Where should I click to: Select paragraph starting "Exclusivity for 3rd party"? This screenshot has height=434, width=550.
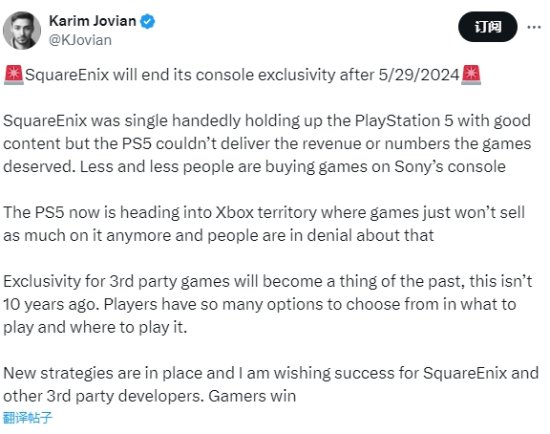pos(268,304)
